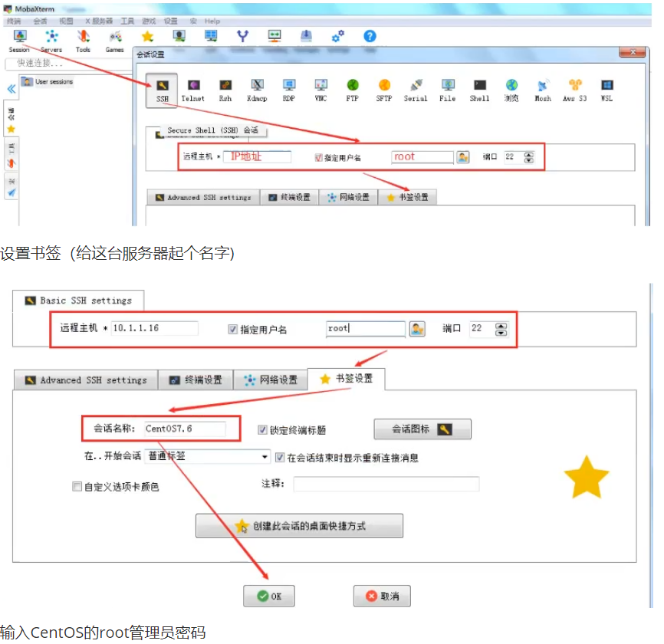Click the gold star Sessions toolbar icon
664x644 pixels.
(x=147, y=37)
